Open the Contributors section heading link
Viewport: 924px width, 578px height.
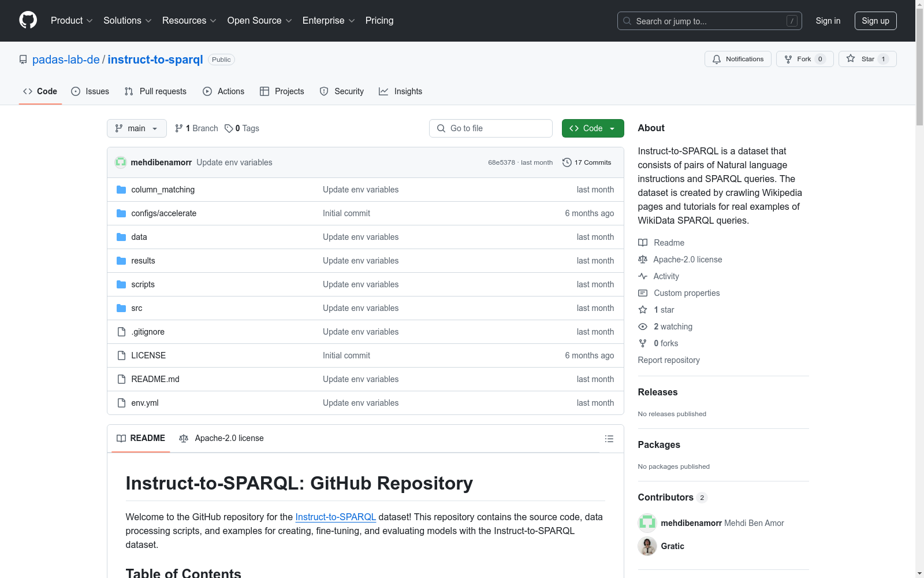673,497
